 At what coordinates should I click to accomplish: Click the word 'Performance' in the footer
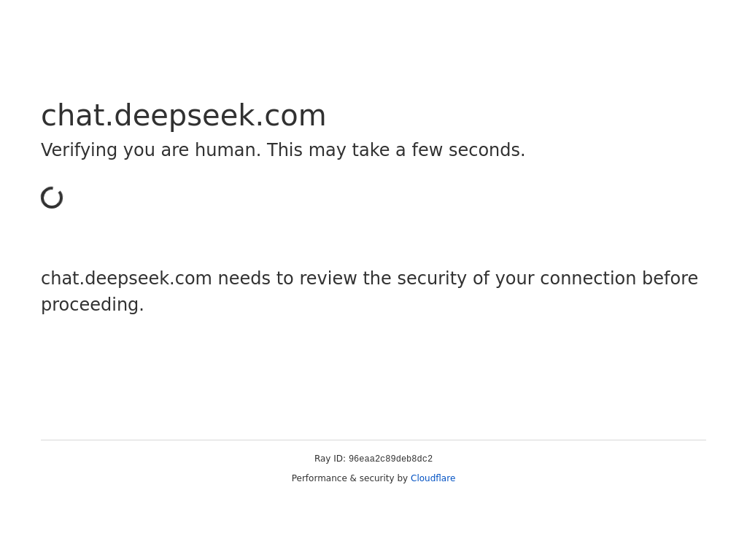320,478
